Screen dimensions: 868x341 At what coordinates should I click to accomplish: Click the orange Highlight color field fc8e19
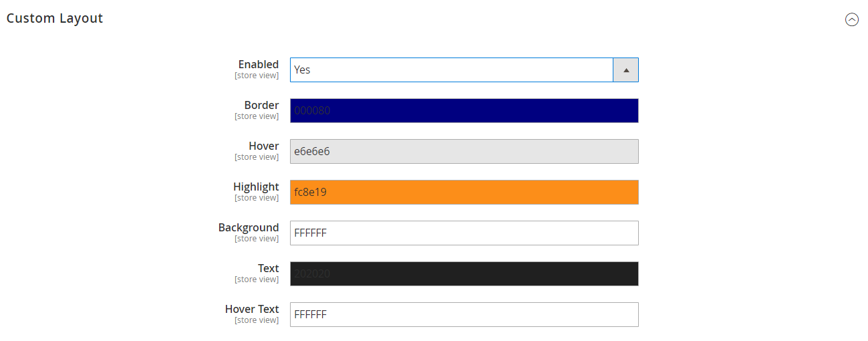[x=464, y=192]
